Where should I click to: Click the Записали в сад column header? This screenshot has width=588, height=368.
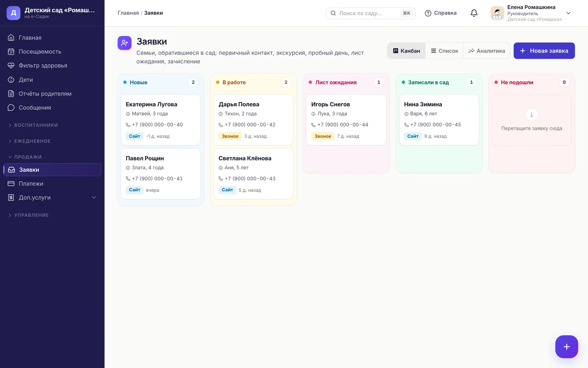(429, 82)
